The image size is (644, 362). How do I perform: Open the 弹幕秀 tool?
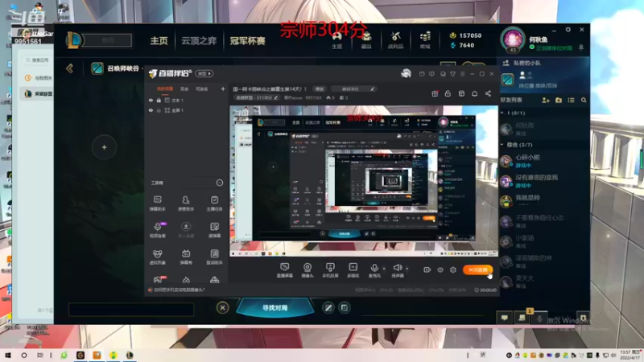click(186, 257)
